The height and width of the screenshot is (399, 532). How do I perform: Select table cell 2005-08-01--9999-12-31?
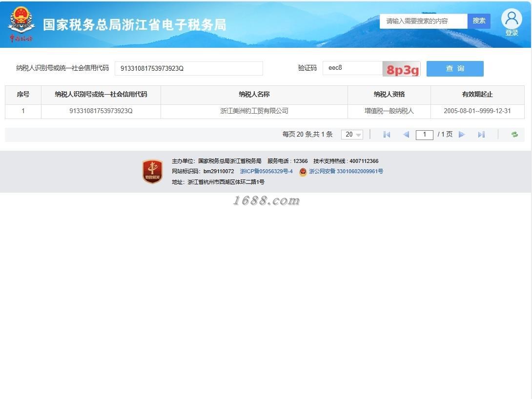(x=477, y=111)
